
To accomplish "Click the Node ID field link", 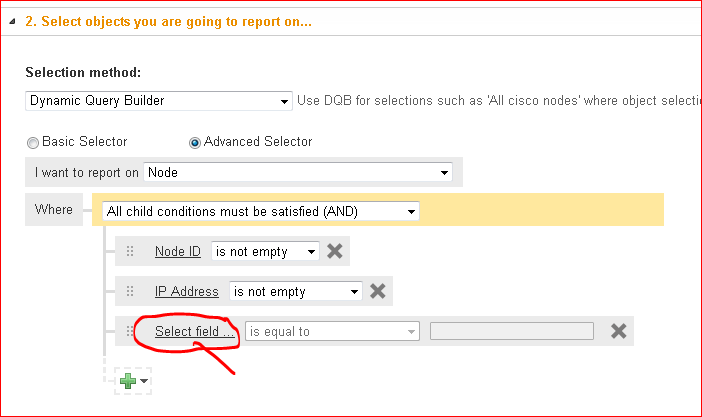I will (178, 252).
